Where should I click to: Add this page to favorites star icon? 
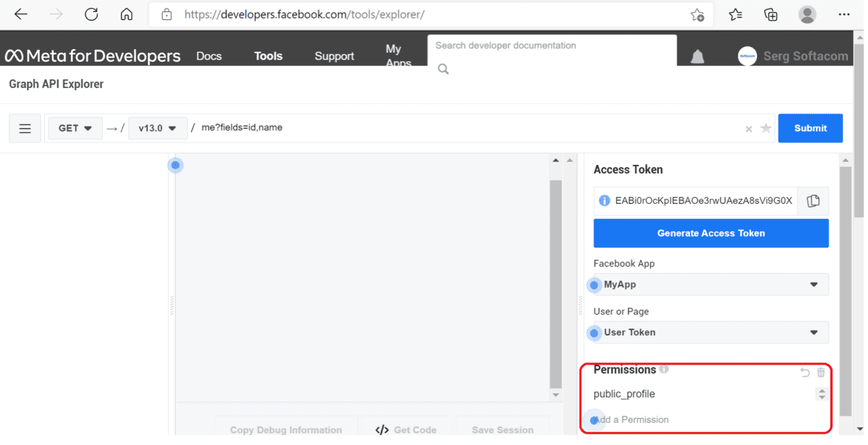tap(697, 14)
